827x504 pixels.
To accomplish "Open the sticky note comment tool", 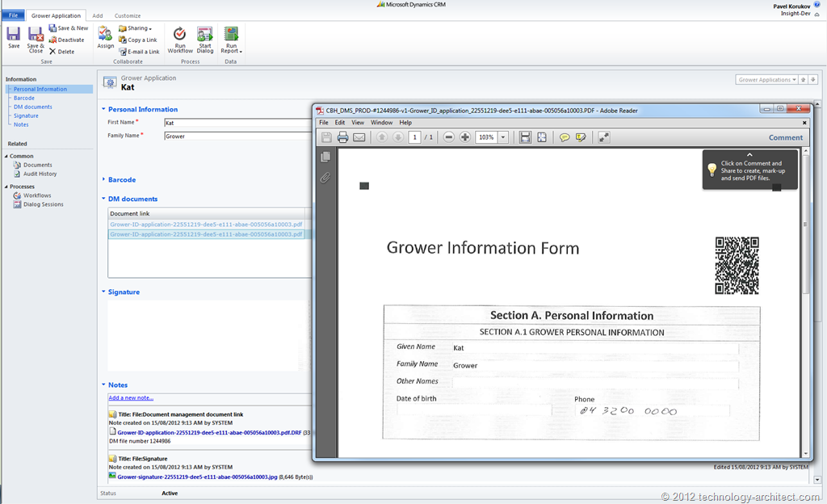I will 565,137.
